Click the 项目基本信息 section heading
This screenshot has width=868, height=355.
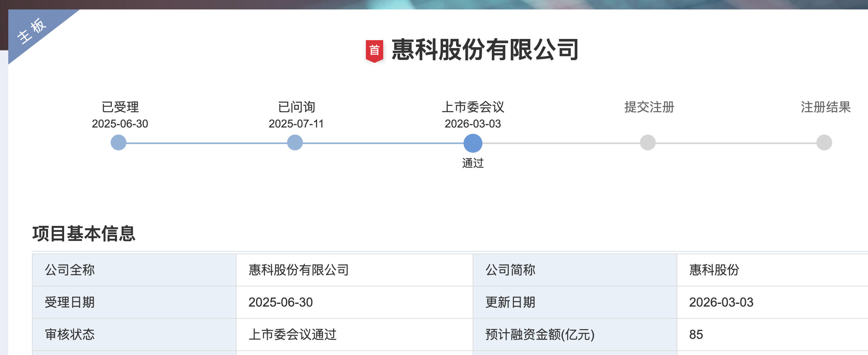[x=84, y=234]
